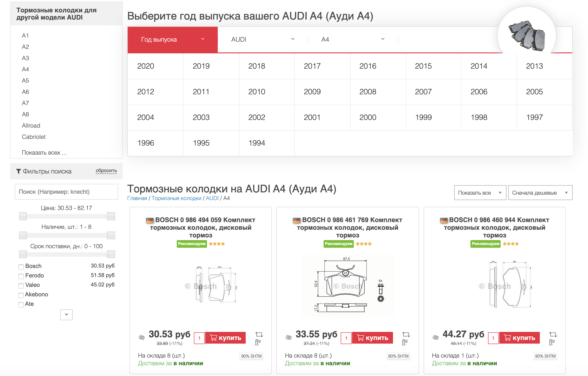Click the Поиск brand search field
588x376 pixels.
[x=66, y=192]
